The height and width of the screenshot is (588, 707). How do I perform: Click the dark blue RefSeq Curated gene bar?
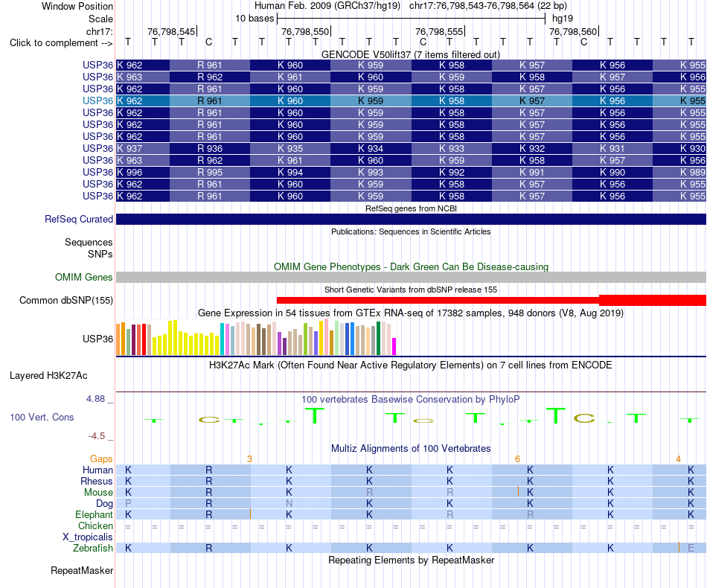(x=411, y=219)
